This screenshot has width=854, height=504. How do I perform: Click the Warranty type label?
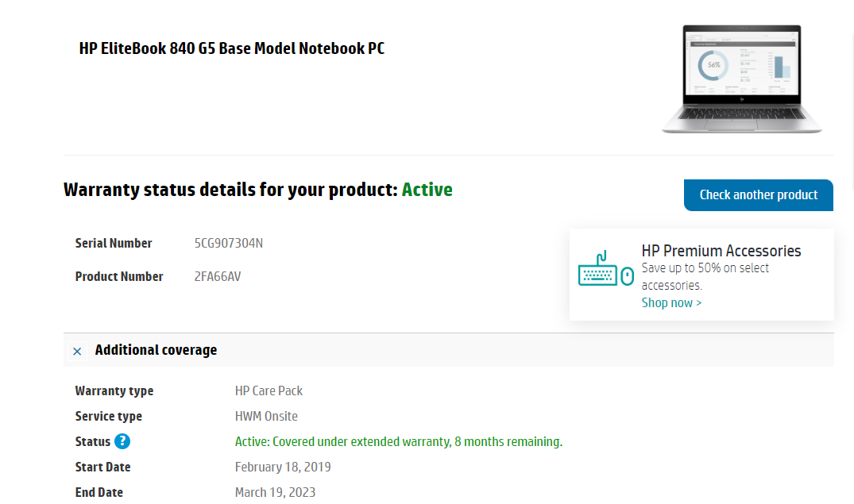coord(114,391)
